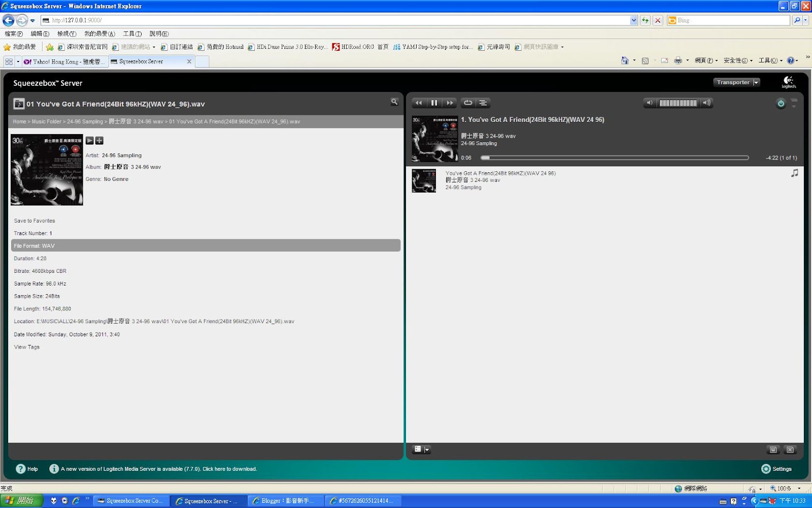Open the search magnifier in browse panel
Viewport: 812px width, 508px height.
tap(394, 102)
